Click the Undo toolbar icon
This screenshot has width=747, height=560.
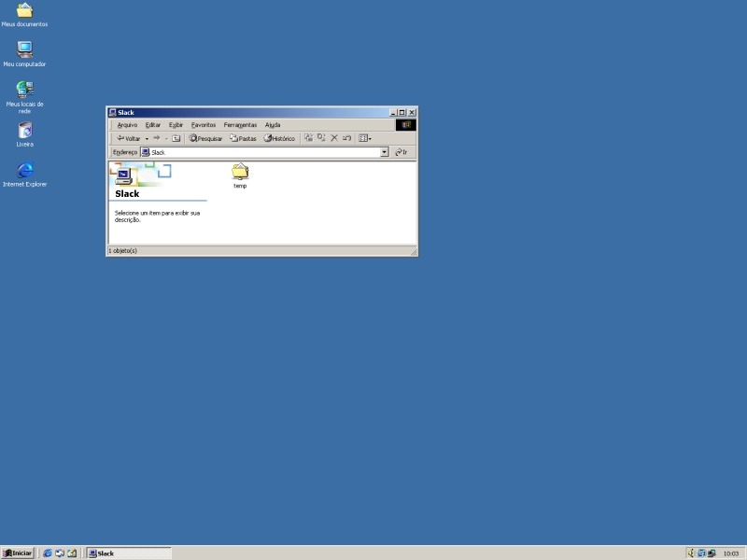346,138
